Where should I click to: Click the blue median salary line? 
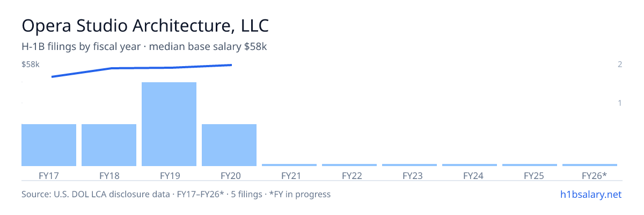click(x=142, y=69)
